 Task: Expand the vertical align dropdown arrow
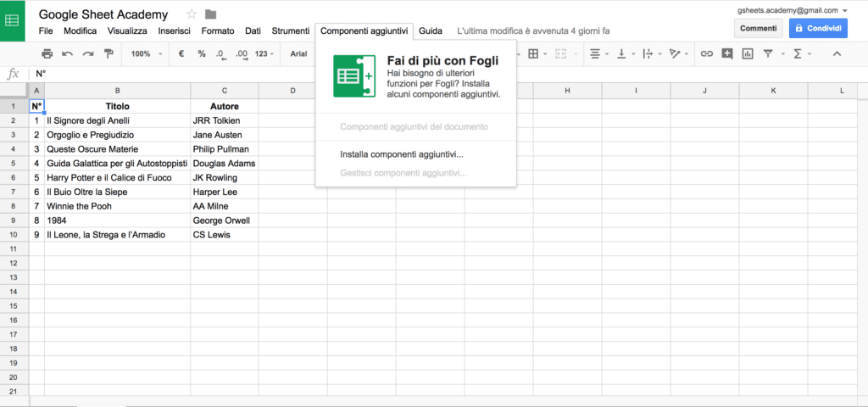click(633, 53)
